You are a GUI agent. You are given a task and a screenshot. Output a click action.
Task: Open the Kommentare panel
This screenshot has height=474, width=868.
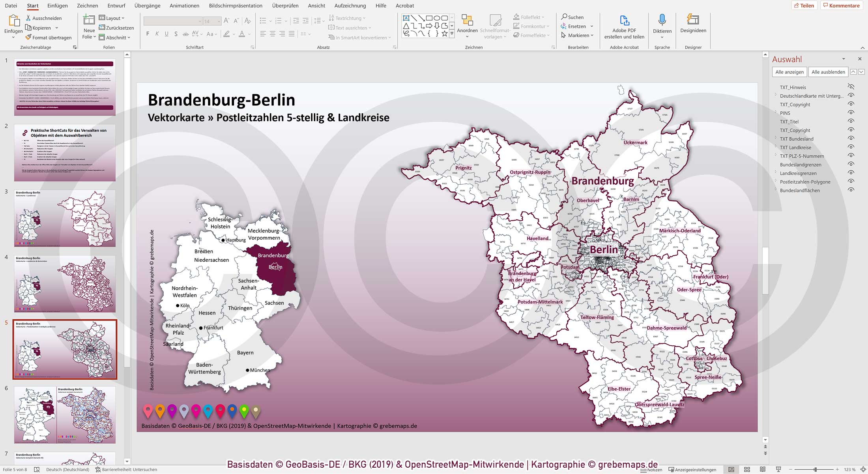click(841, 5)
